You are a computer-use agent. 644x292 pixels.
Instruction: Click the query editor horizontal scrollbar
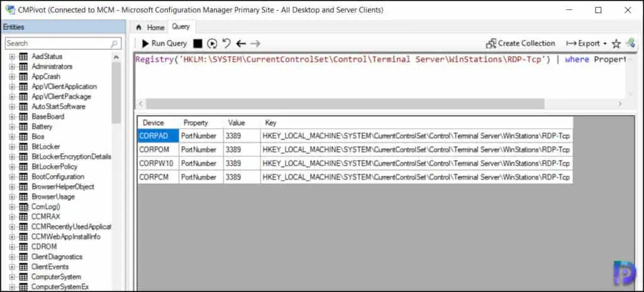(345, 104)
